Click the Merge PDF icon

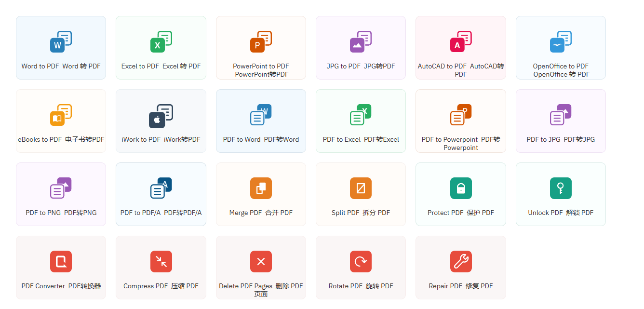pos(261,188)
